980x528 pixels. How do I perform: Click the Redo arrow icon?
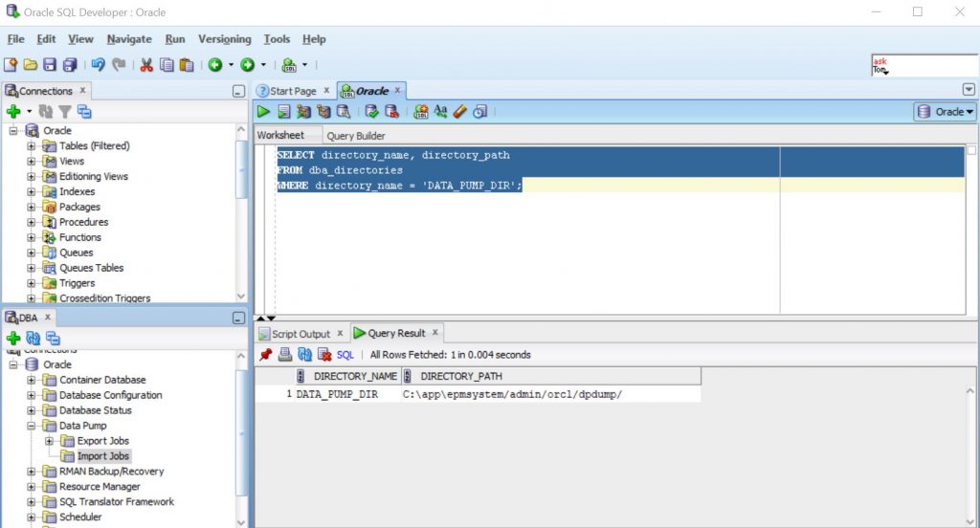[x=119, y=65]
